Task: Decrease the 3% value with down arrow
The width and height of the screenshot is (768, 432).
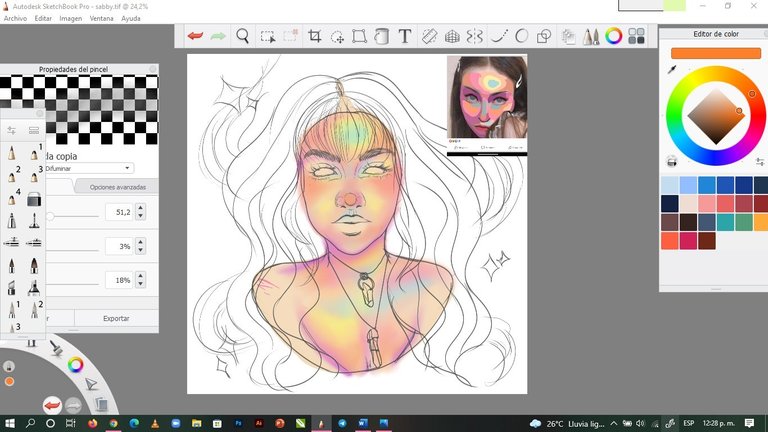Action: point(141,250)
